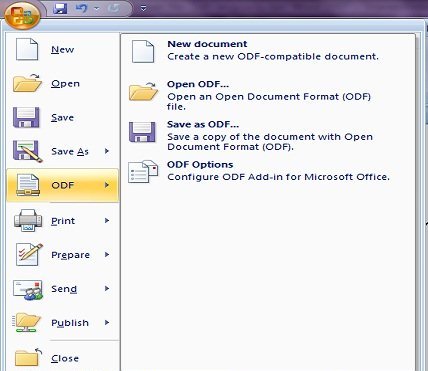This screenshot has width=428, height=371.
Task: Expand the Send submenu arrow
Action: [107, 288]
